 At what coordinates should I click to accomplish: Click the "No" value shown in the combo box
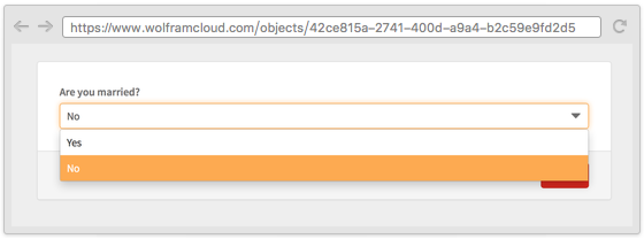click(73, 116)
